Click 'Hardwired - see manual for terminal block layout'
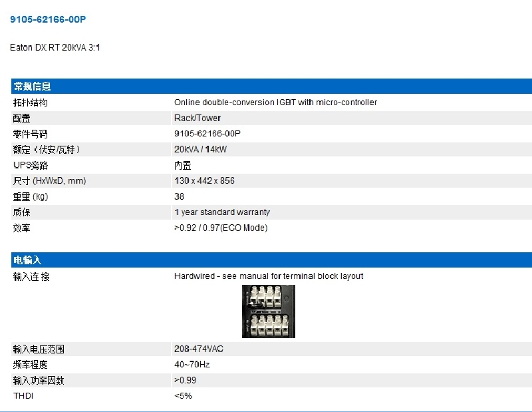This screenshot has width=532, height=412. pos(269,276)
